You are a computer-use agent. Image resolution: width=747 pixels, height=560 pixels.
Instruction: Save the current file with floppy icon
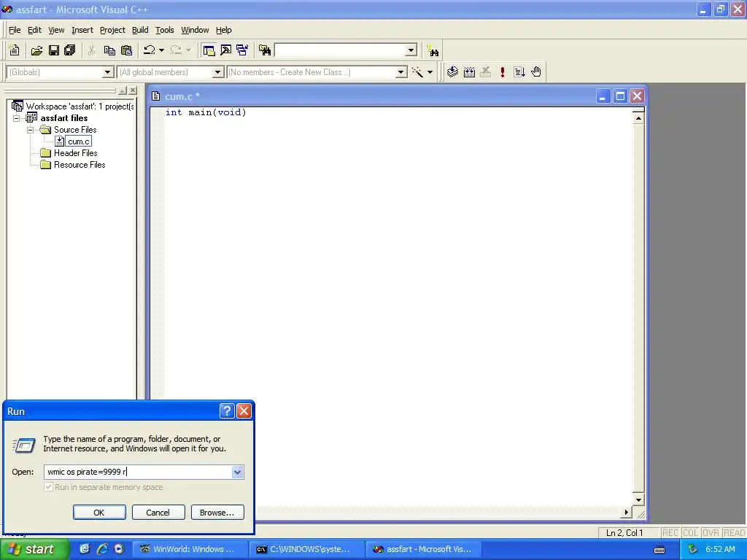click(54, 50)
